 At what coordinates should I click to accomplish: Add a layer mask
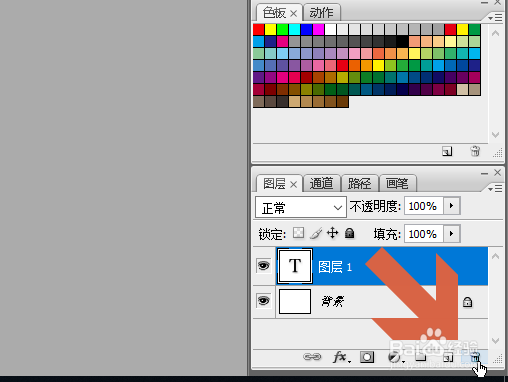[367, 357]
